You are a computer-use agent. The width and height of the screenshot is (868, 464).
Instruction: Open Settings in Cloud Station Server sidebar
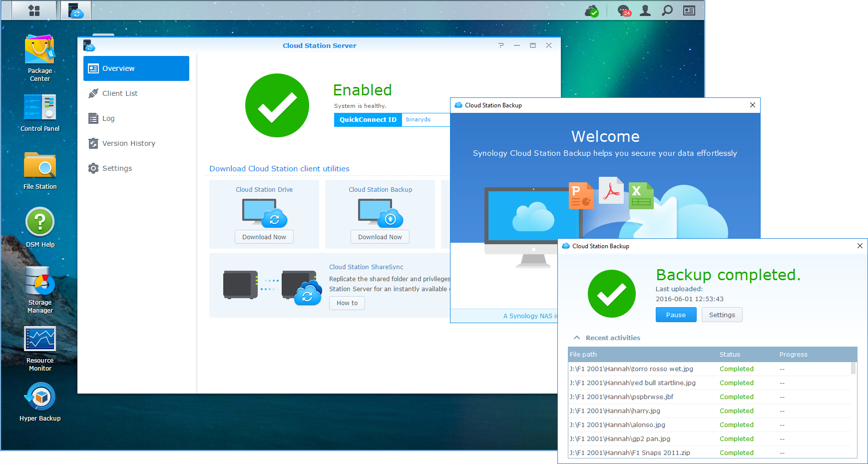click(136, 168)
